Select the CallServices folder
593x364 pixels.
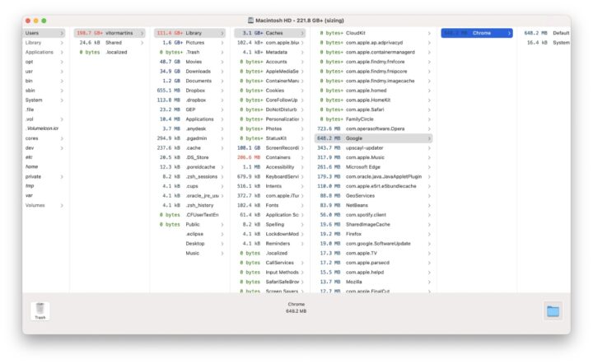270,263
